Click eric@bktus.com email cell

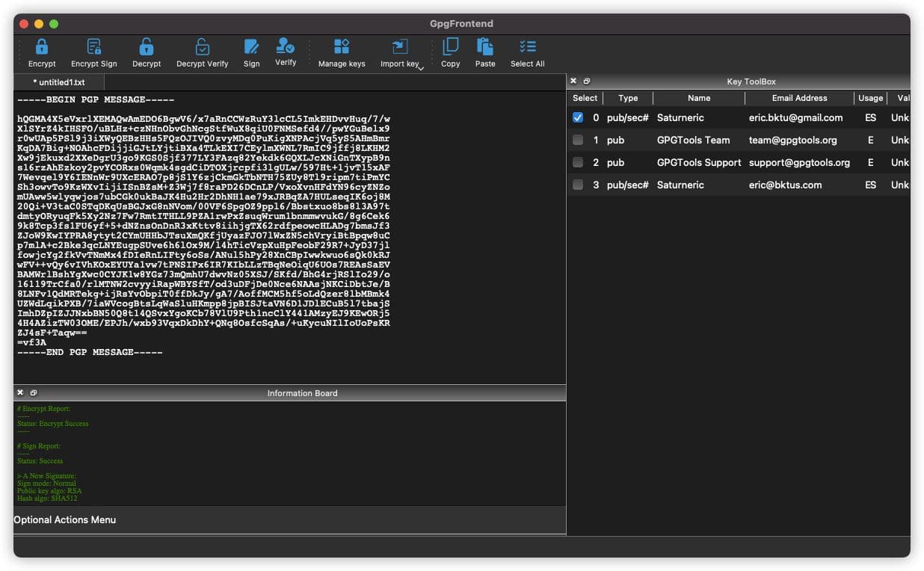(x=785, y=185)
